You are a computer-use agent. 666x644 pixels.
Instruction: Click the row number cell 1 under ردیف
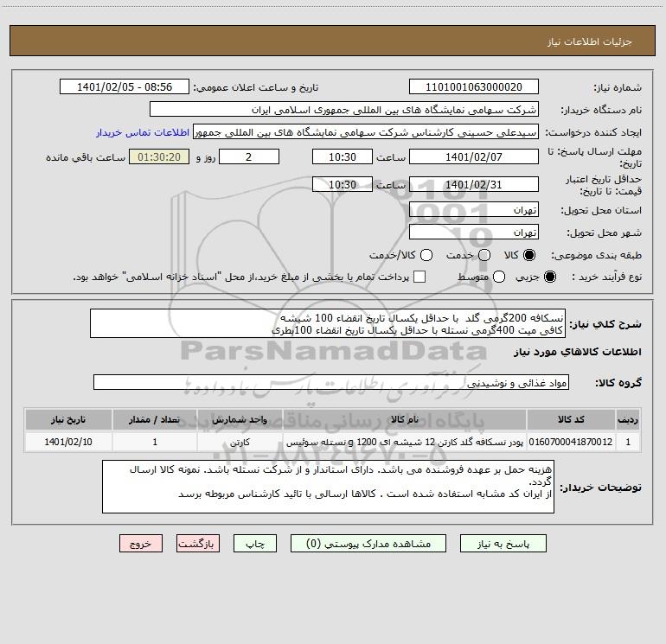coord(628,442)
